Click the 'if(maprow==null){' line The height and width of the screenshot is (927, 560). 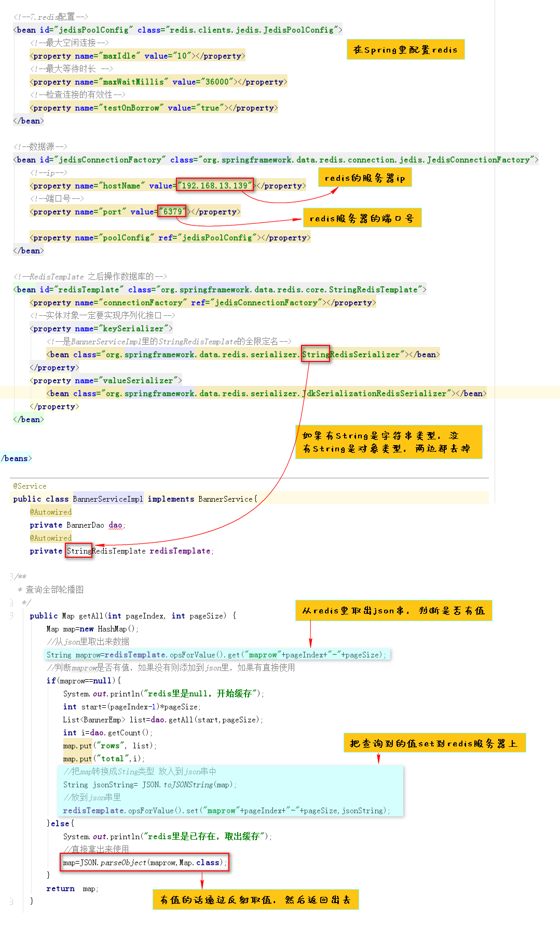tap(84, 681)
